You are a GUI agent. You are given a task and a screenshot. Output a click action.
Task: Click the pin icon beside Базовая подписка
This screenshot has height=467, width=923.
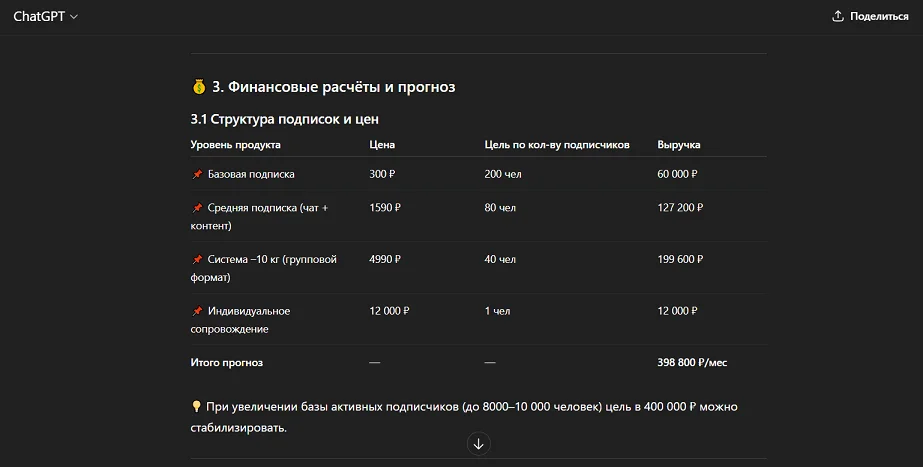pyautogui.click(x=197, y=174)
